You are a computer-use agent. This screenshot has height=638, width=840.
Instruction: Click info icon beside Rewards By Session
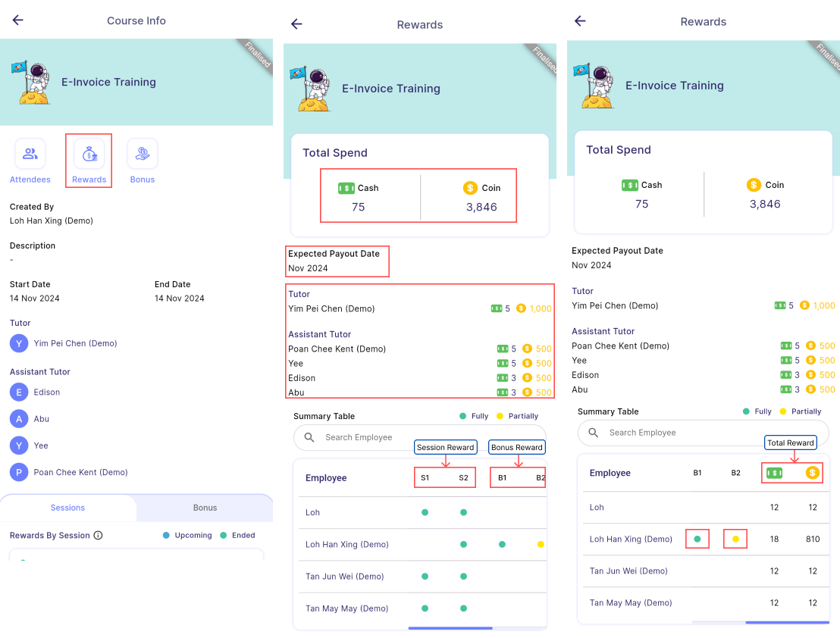pyautogui.click(x=98, y=536)
